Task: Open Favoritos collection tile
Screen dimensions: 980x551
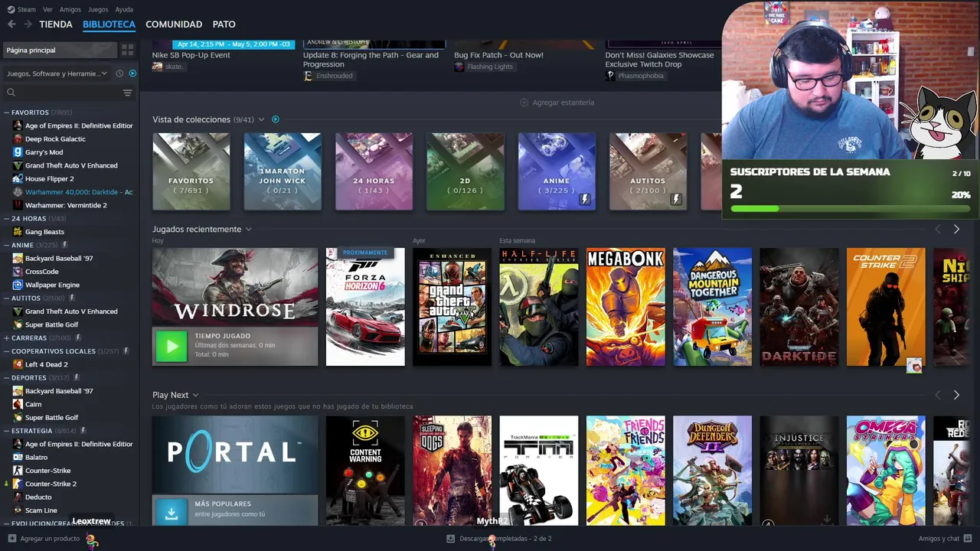Action: tap(191, 171)
